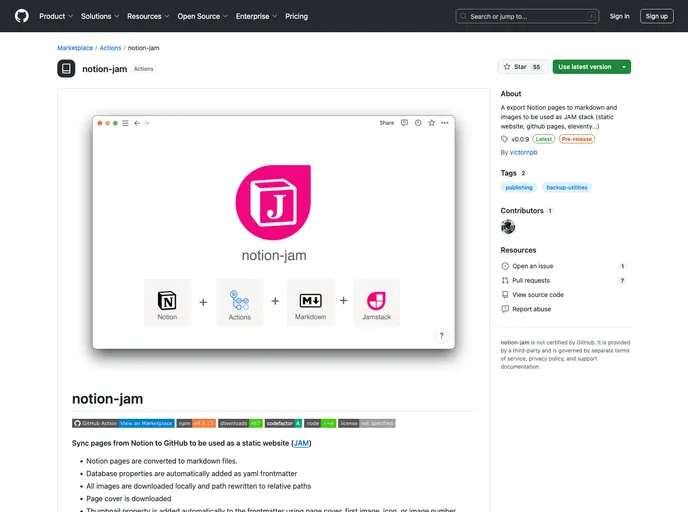The height and width of the screenshot is (512, 688).
Task: Click Use latest version button
Action: coord(584,67)
